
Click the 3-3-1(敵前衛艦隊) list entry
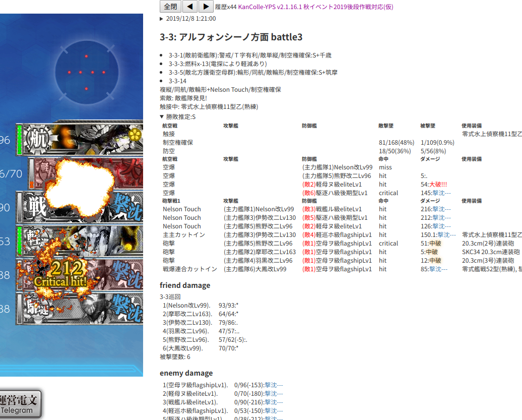pos(250,55)
